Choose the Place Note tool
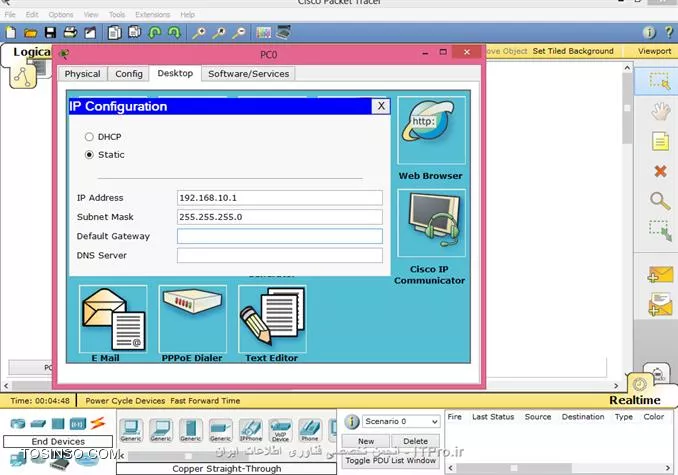678x475 pixels. (660, 141)
